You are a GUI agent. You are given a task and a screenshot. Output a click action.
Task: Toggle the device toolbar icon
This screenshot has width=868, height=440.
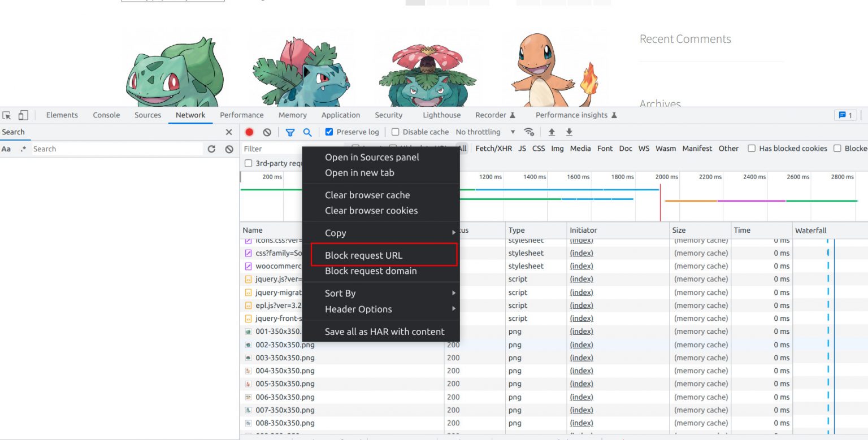pos(23,115)
